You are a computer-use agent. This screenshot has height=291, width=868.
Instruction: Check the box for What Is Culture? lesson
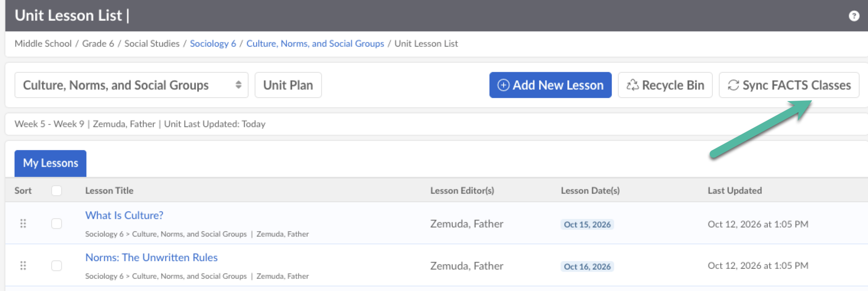[x=57, y=224]
